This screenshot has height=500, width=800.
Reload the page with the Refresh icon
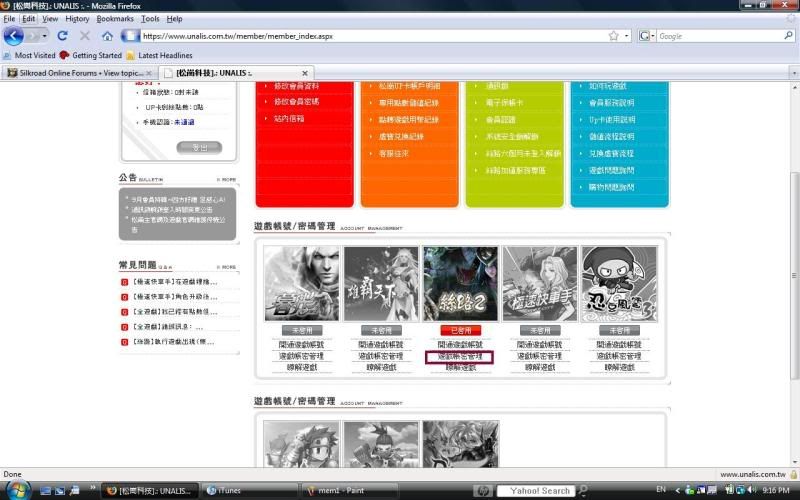62,36
